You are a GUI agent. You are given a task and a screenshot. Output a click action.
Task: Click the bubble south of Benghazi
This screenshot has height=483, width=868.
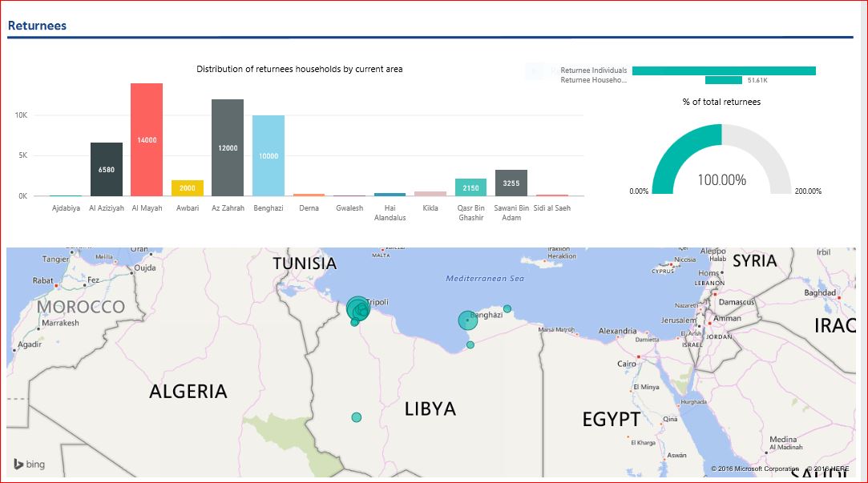point(470,344)
